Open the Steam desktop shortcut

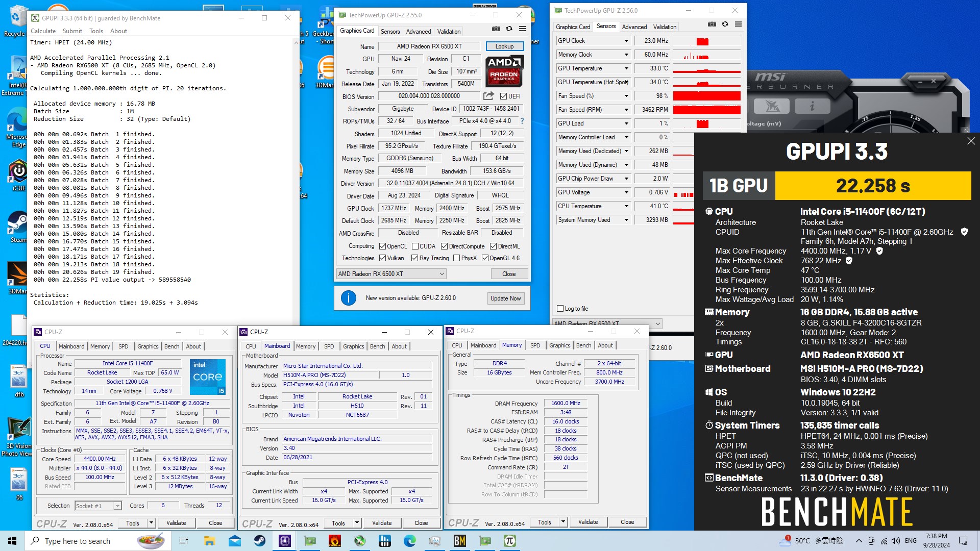click(x=17, y=226)
